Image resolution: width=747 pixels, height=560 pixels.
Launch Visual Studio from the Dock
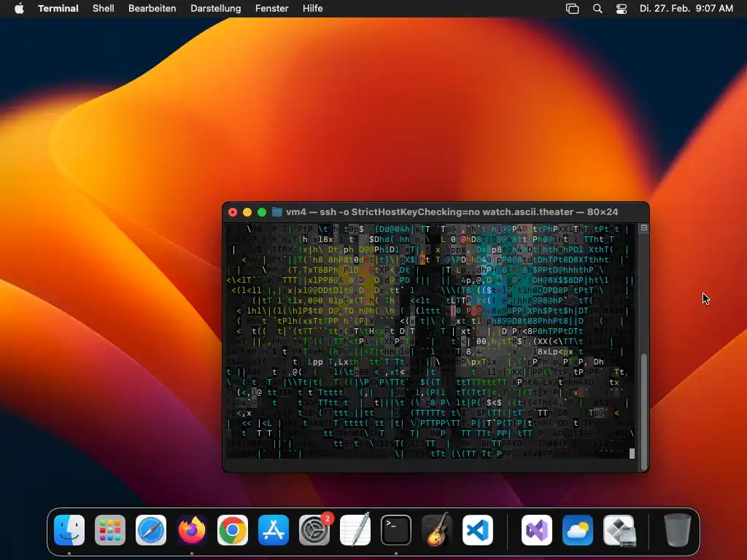[x=537, y=530]
